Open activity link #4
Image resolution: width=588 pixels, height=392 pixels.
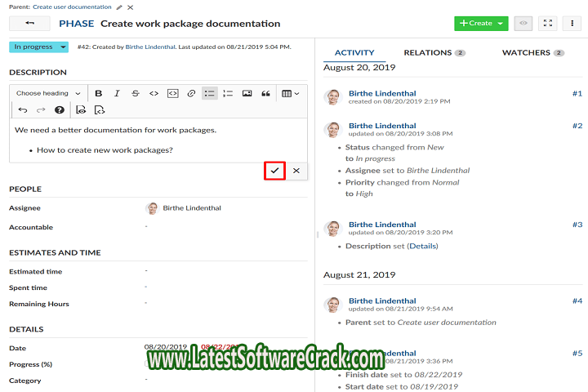coord(577,301)
